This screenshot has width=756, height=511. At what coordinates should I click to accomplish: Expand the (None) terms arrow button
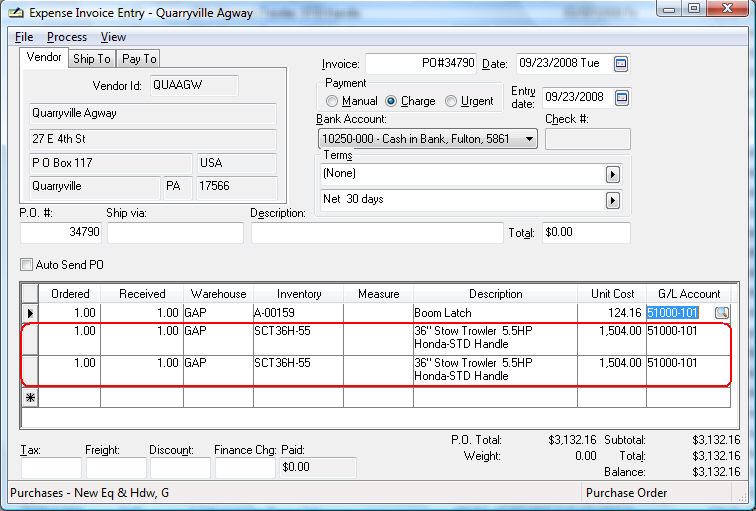click(612, 174)
